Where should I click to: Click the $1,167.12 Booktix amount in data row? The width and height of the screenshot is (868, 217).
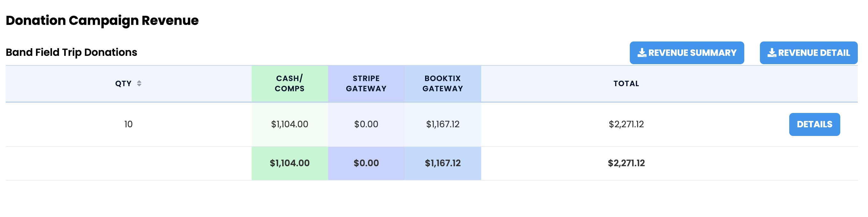point(443,124)
